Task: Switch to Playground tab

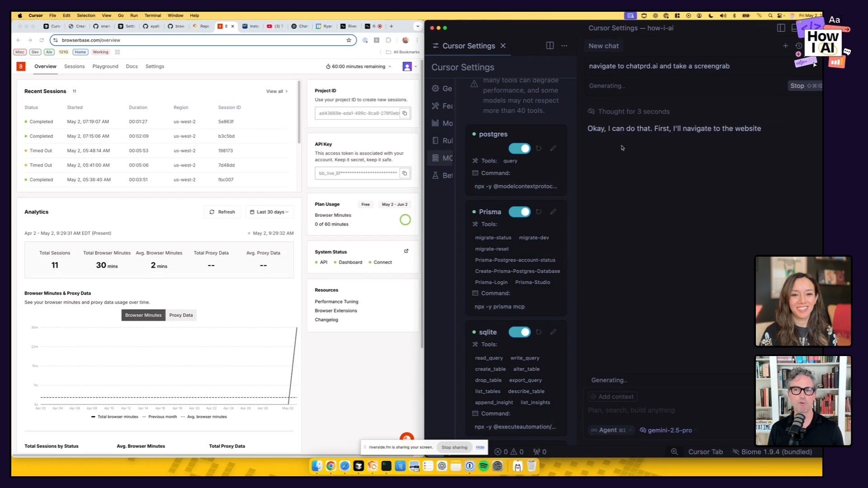Action: coord(105,66)
